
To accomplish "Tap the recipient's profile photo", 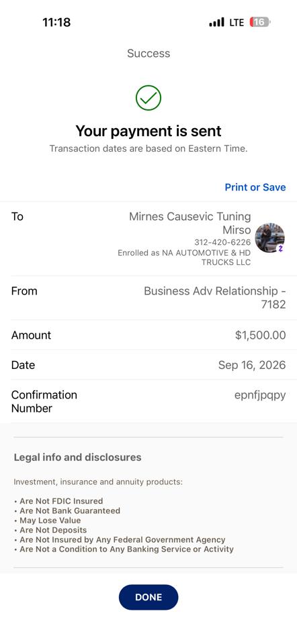I will coord(269,237).
